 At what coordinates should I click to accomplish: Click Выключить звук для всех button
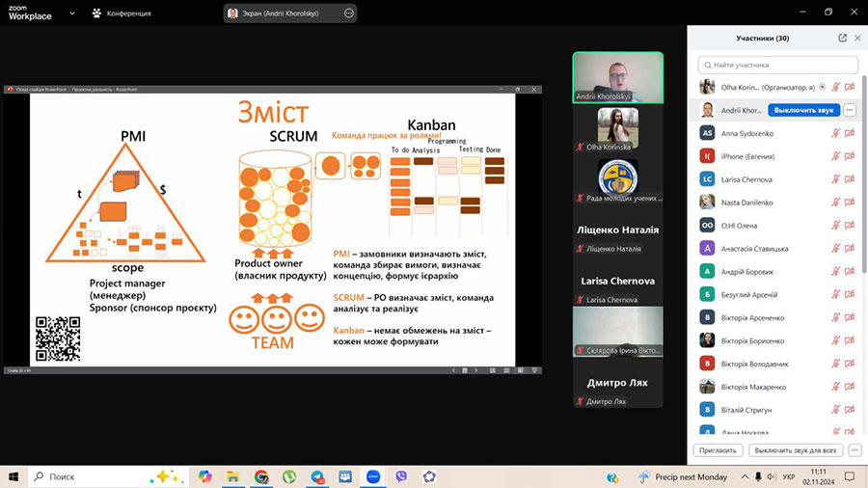point(796,450)
